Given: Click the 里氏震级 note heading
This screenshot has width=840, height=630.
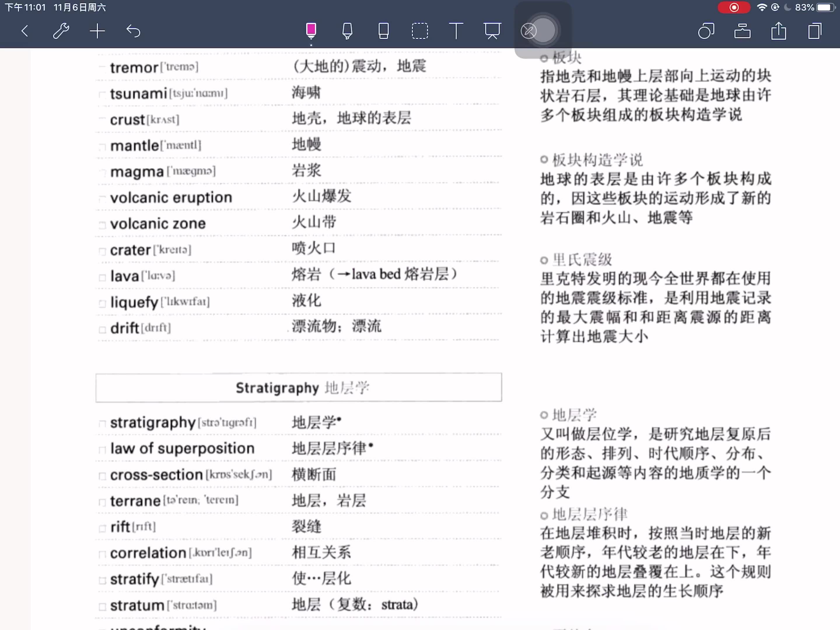Looking at the screenshot, I should pos(582,260).
